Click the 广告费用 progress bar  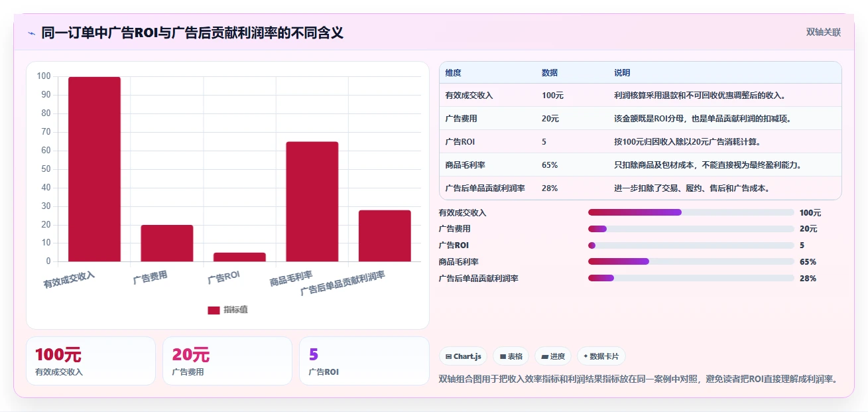click(691, 229)
